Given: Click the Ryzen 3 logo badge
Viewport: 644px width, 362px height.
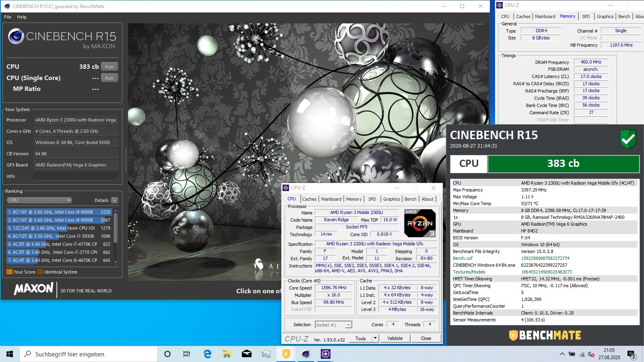Looking at the screenshot, I should (420, 223).
